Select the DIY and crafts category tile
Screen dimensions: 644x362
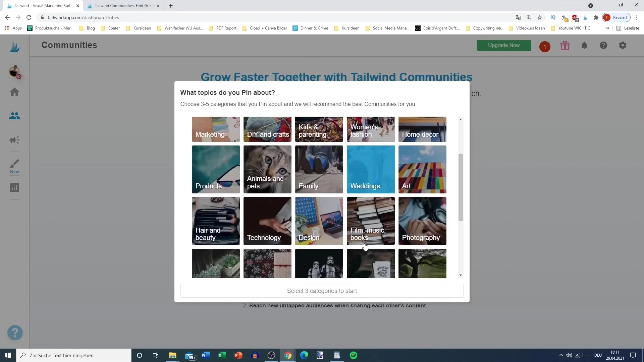pos(267,129)
